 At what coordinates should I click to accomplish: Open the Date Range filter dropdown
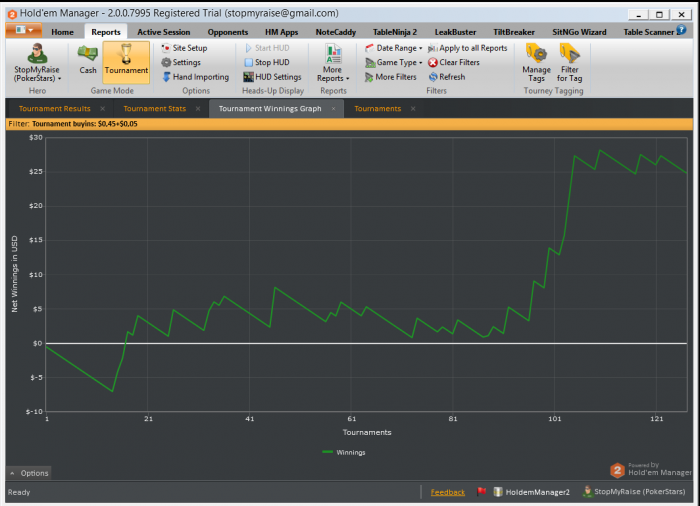(x=393, y=48)
